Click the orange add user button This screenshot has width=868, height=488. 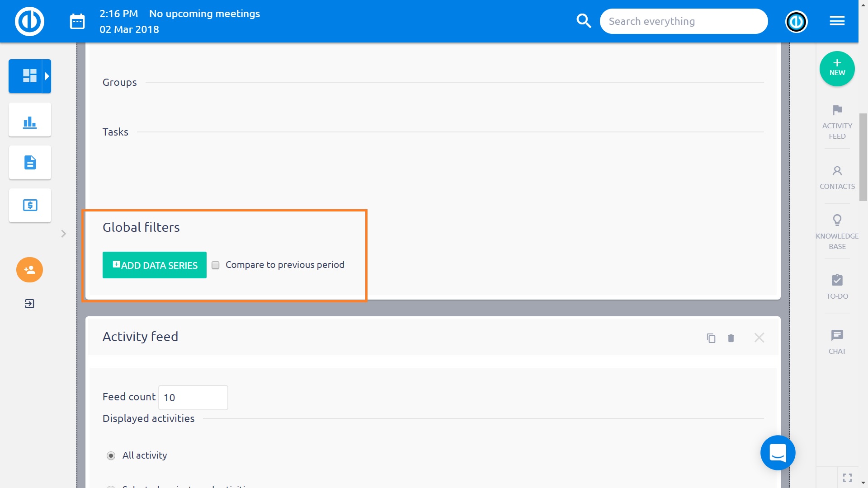pyautogui.click(x=30, y=270)
